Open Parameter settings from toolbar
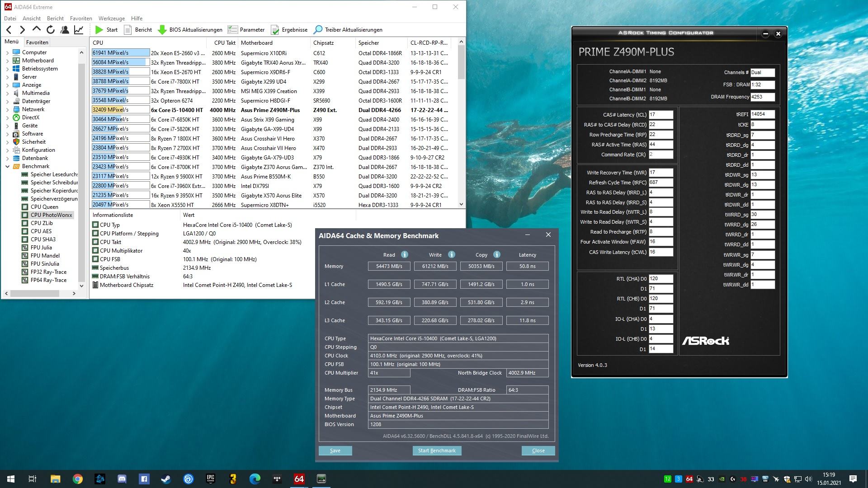The image size is (868, 488). click(246, 30)
